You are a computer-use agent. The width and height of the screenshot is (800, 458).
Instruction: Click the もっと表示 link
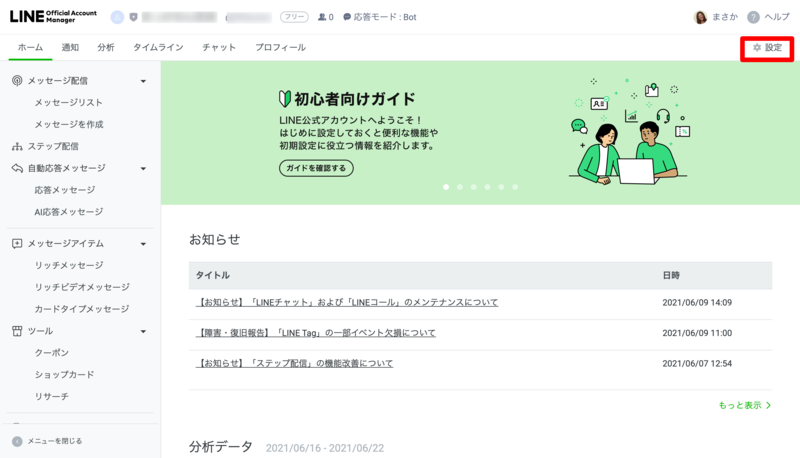[740, 405]
